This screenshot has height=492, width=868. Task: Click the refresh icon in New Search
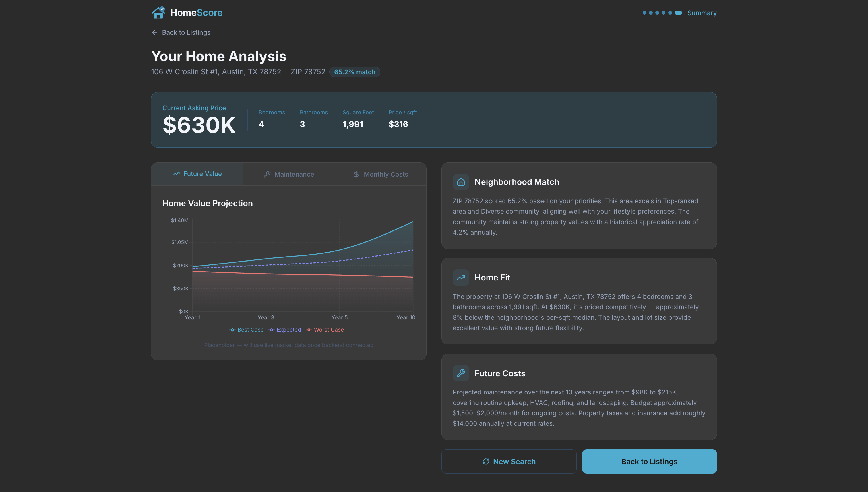point(486,462)
